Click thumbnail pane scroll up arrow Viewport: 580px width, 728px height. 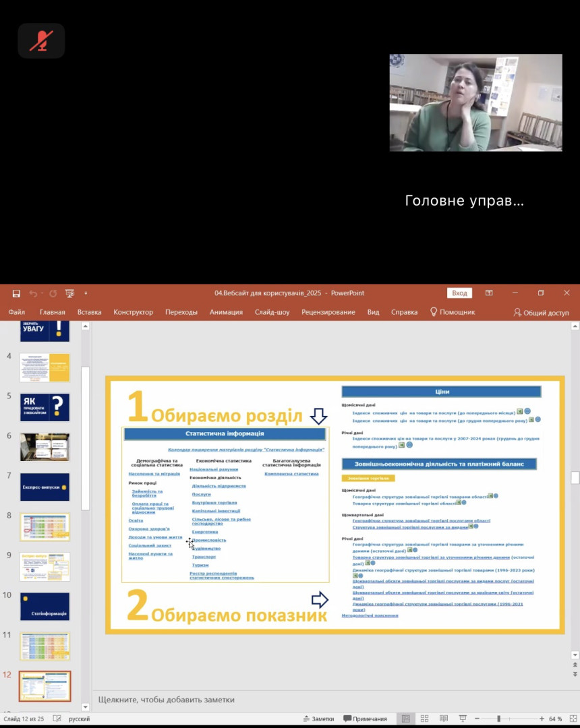click(86, 326)
